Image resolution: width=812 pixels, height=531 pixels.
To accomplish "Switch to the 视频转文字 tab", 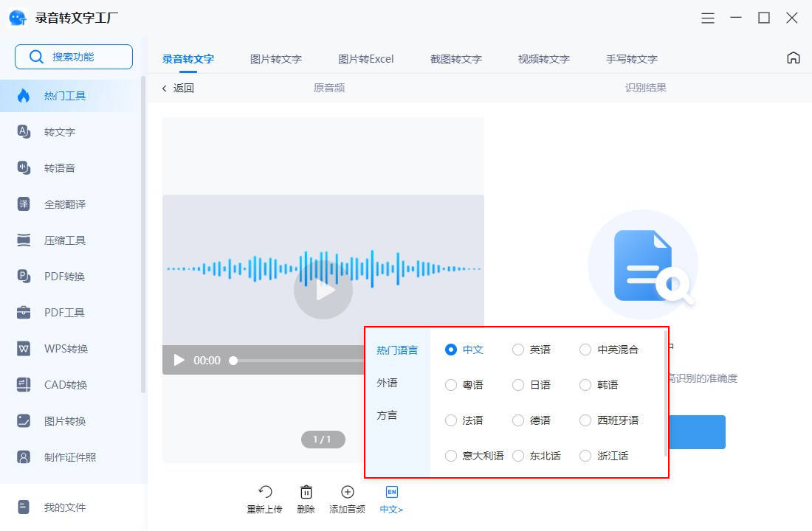I will tap(544, 59).
